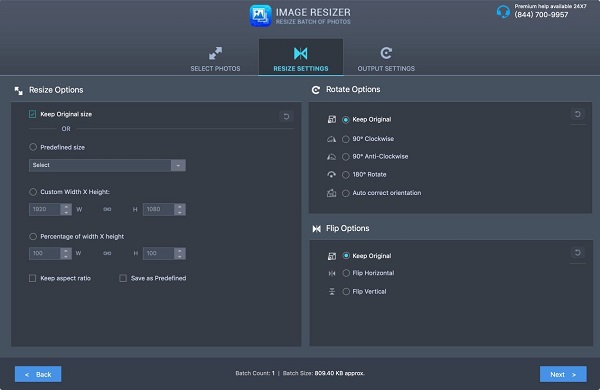Enable Keep aspect ratio checkbox
Viewport: 600px width, 390px height.
point(33,278)
